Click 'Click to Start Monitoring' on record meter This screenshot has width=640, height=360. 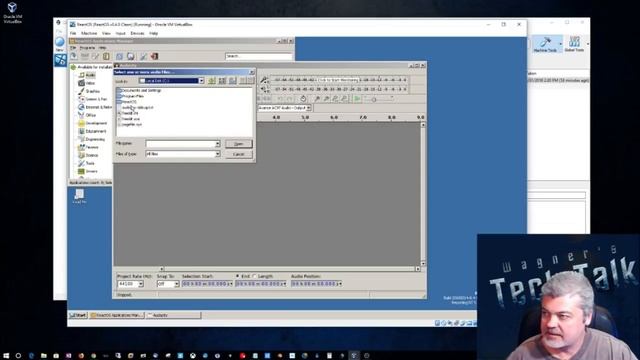[x=338, y=80]
